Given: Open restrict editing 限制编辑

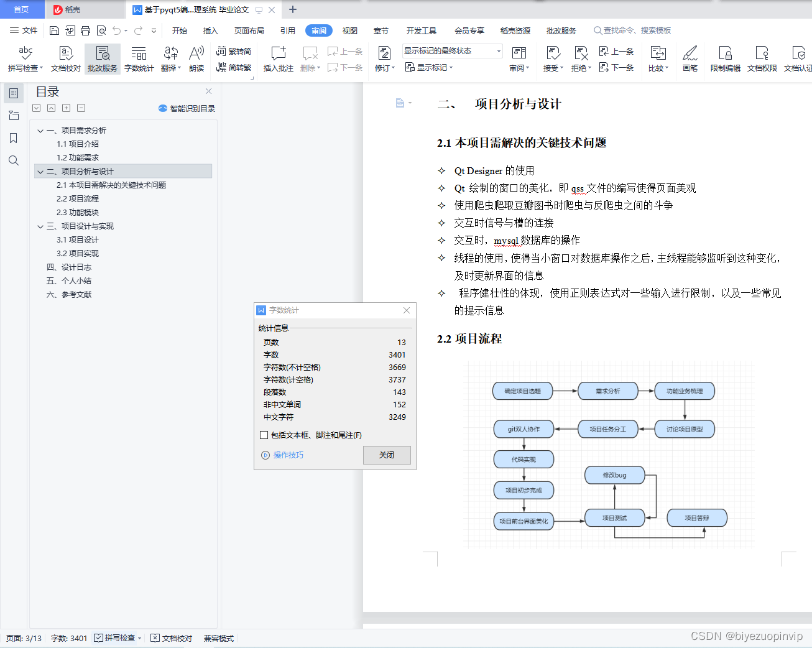Looking at the screenshot, I should tap(725, 59).
